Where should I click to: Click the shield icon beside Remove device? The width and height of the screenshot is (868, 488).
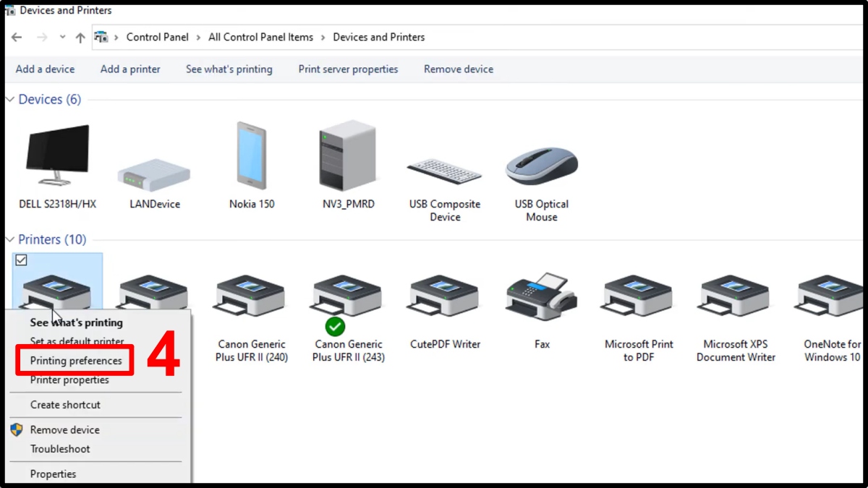16,430
